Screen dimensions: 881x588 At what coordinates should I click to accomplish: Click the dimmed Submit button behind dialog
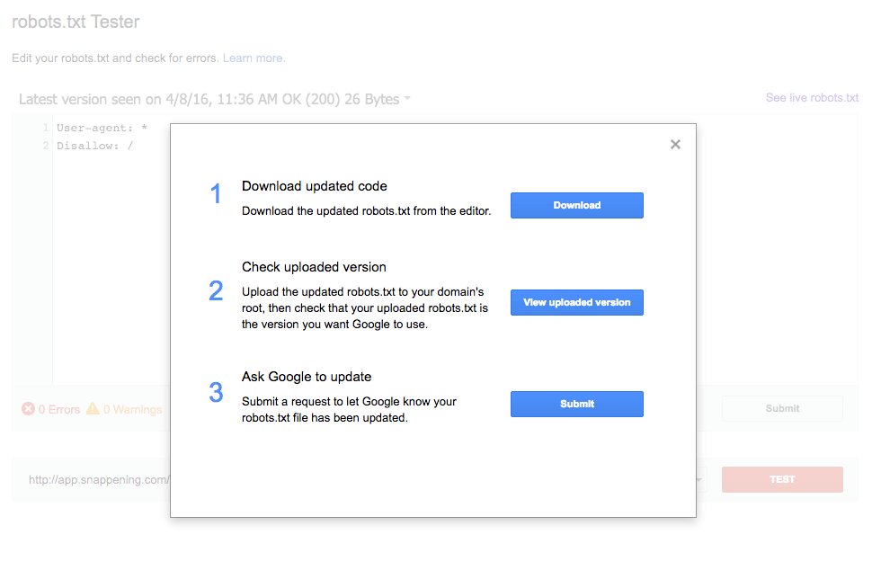tap(782, 409)
